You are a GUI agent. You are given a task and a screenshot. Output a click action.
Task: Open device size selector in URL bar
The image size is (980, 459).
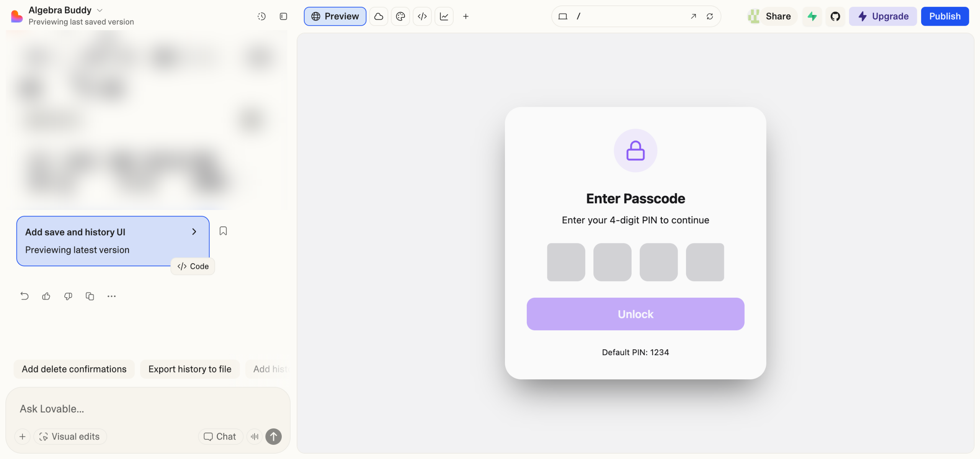[563, 16]
